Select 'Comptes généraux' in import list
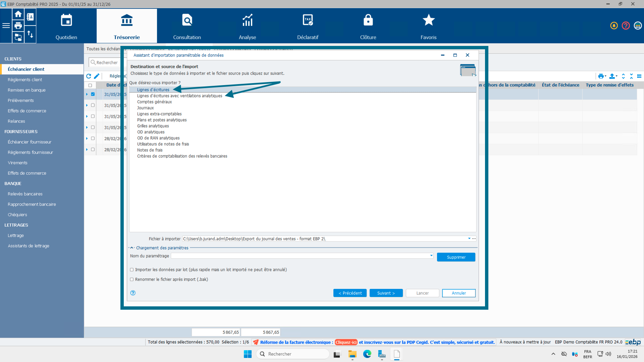The image size is (644, 362). click(x=154, y=102)
